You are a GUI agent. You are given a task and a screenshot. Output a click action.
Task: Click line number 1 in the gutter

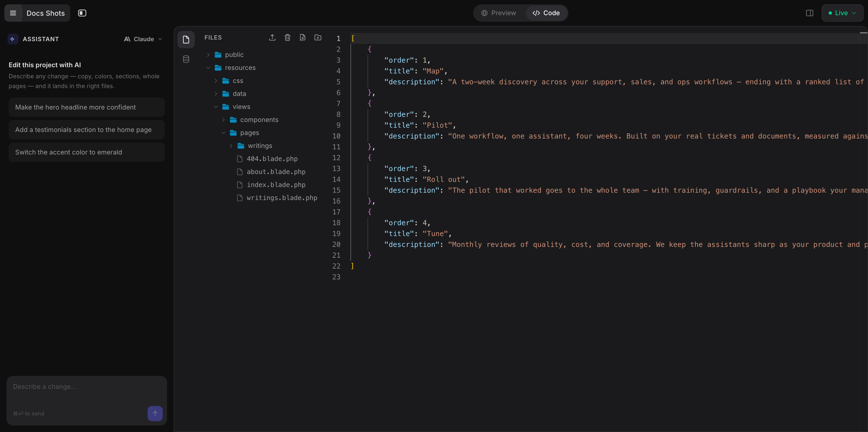click(x=338, y=38)
